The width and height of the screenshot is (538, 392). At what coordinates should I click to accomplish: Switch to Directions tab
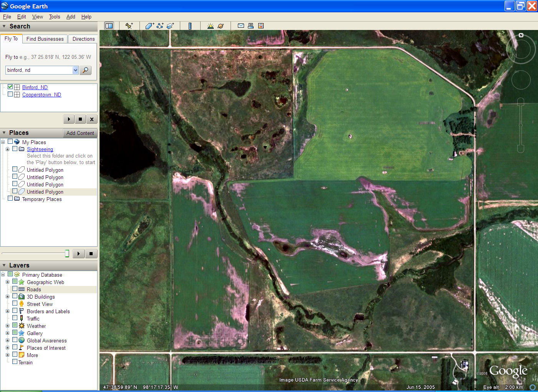click(83, 39)
